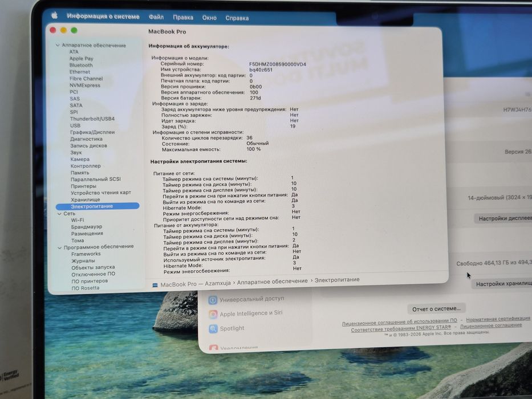This screenshot has height=399, width=532.
Task: Select Параллельный SCSI in the sidebar
Action: (x=96, y=179)
